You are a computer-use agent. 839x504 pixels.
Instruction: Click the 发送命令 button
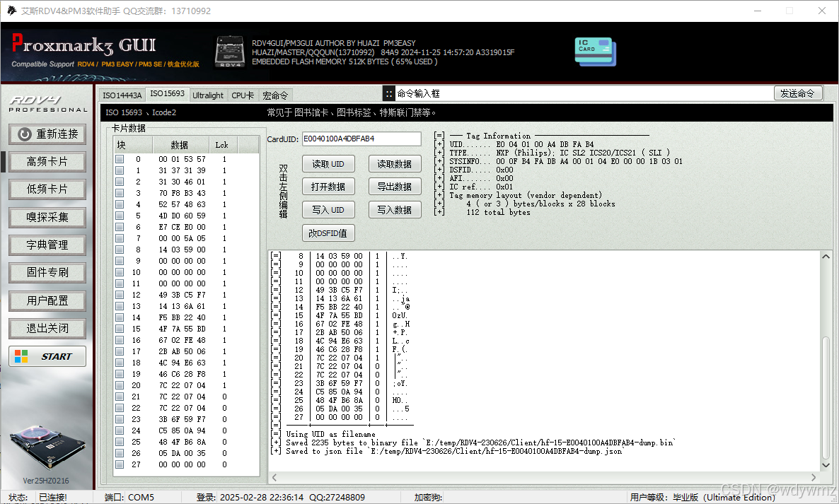(x=798, y=93)
